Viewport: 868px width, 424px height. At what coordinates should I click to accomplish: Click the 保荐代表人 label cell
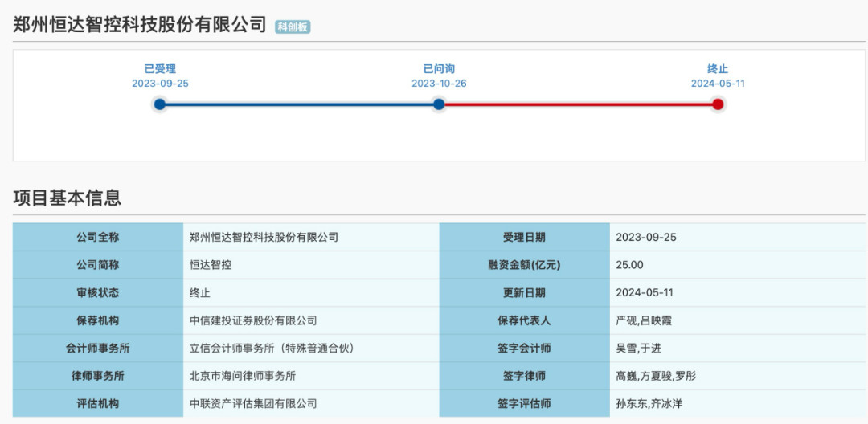coord(524,320)
